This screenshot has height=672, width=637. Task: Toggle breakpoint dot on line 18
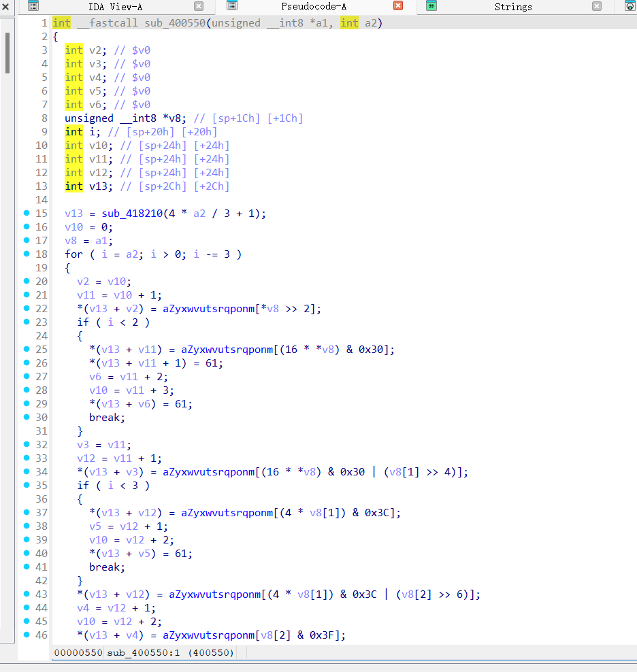pyautogui.click(x=27, y=254)
